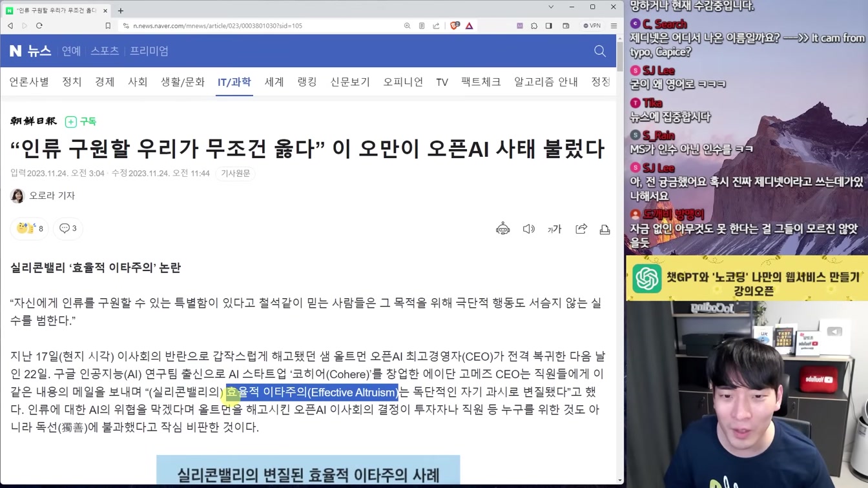Subscribe with the 구독 plus button
This screenshot has width=868, height=488.
(81, 121)
